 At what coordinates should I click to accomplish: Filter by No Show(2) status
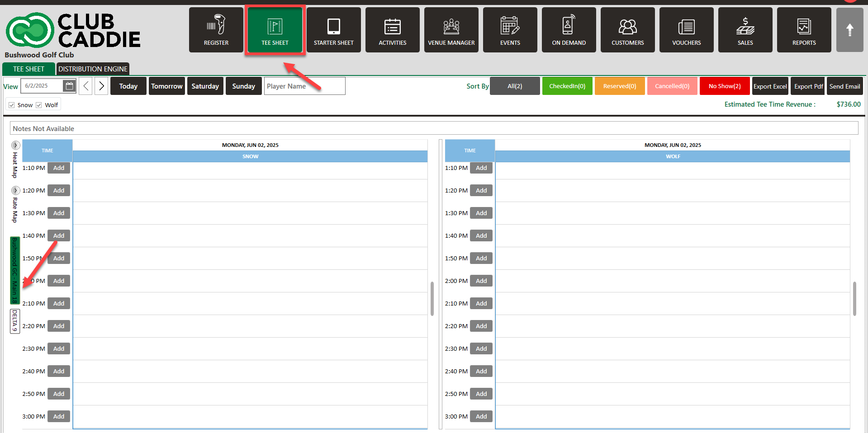click(x=725, y=86)
